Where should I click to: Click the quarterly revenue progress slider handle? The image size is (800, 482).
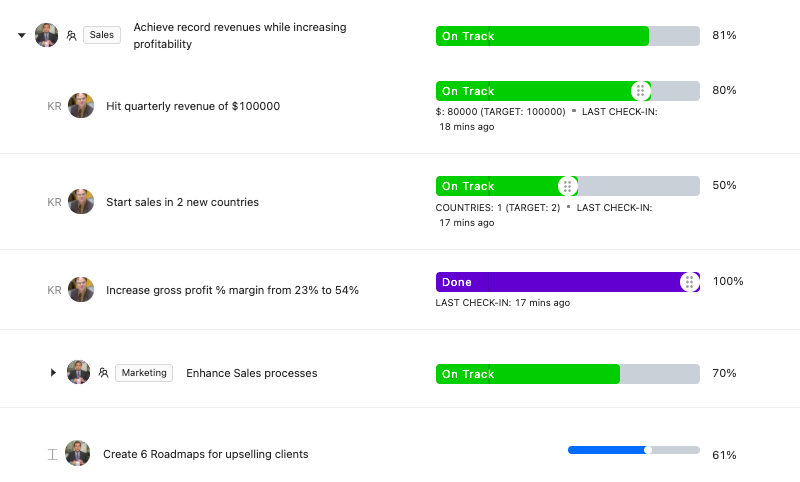click(x=640, y=91)
